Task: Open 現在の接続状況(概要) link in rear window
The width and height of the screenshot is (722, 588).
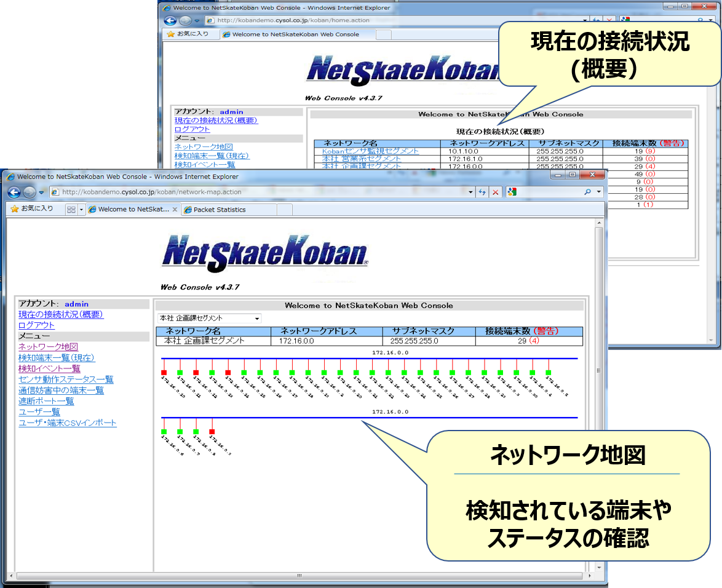Action: pos(216,121)
